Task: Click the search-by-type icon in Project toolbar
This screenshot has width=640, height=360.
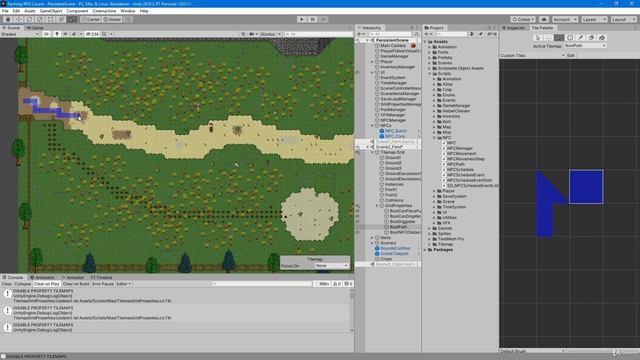Action: point(472,34)
